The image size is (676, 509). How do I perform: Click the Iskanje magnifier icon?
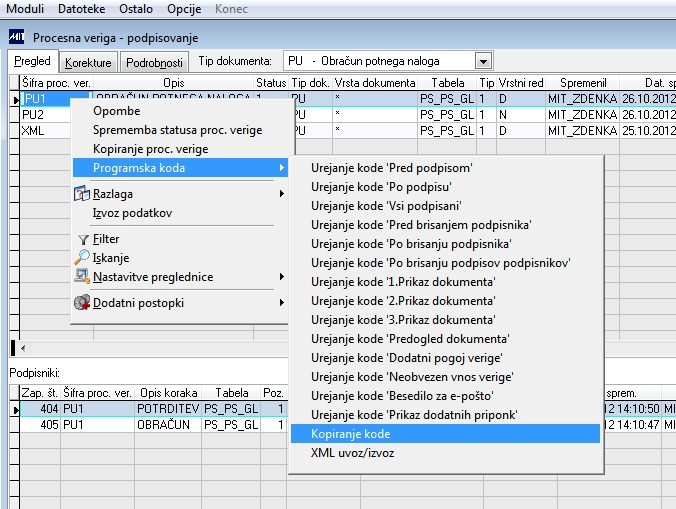81,257
